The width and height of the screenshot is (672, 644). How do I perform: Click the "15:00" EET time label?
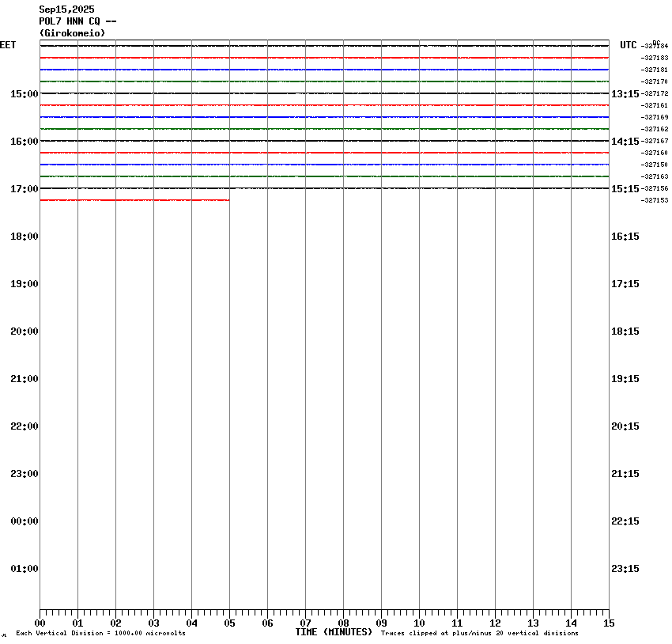(x=25, y=94)
